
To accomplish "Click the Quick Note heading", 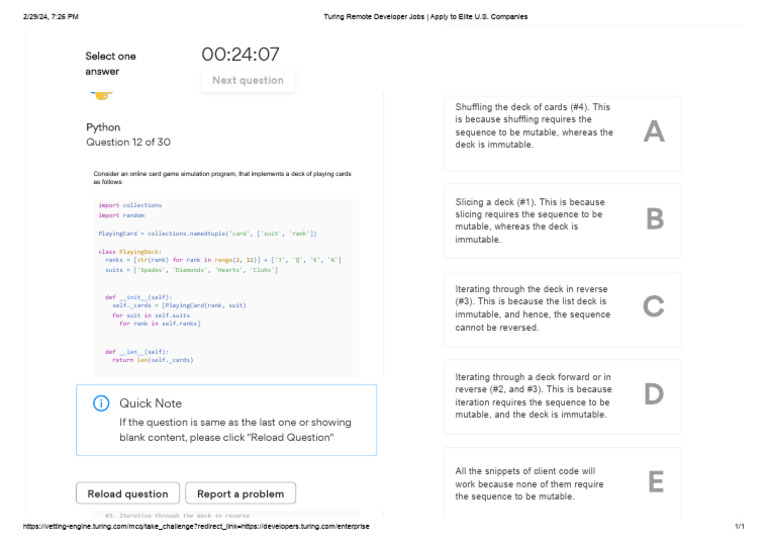I will point(150,403).
